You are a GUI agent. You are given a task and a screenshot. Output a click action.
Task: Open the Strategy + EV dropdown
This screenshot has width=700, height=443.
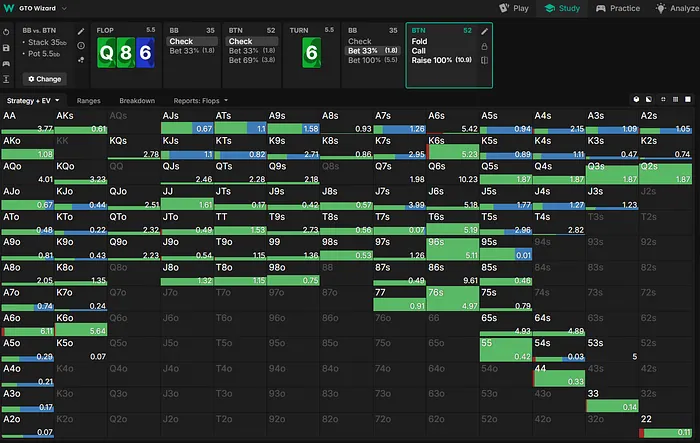tap(33, 100)
